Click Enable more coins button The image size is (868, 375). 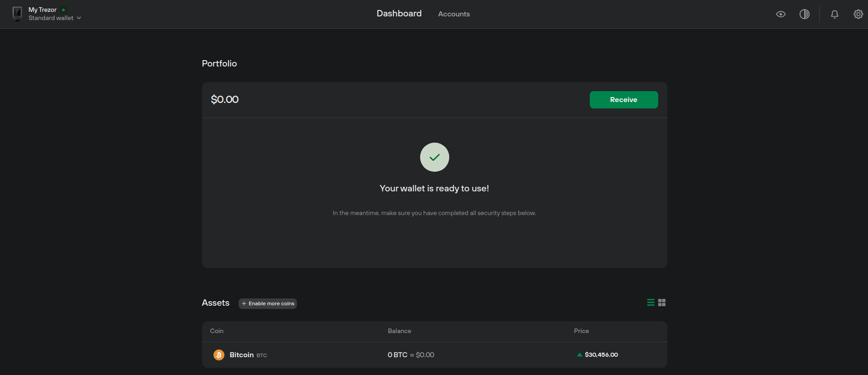(x=268, y=303)
